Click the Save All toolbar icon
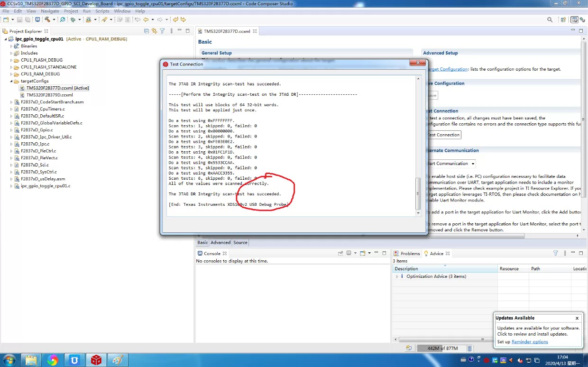 (x=28, y=19)
